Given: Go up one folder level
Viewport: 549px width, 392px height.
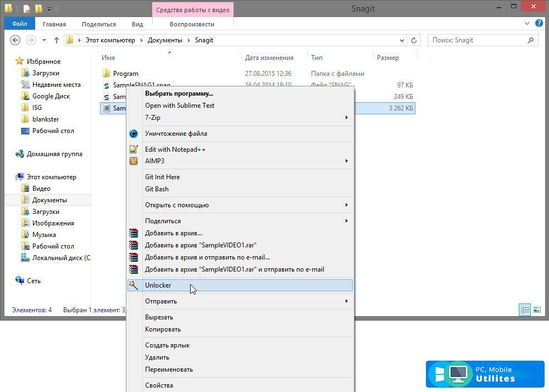Looking at the screenshot, I should (x=57, y=40).
